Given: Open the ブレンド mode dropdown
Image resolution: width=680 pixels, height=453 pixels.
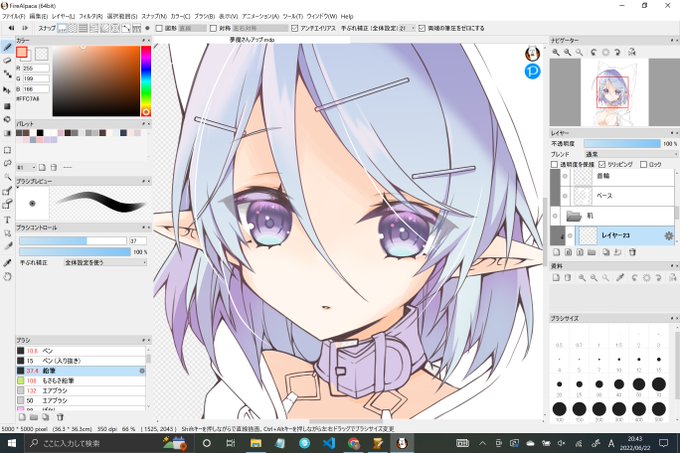Looking at the screenshot, I should coord(630,154).
